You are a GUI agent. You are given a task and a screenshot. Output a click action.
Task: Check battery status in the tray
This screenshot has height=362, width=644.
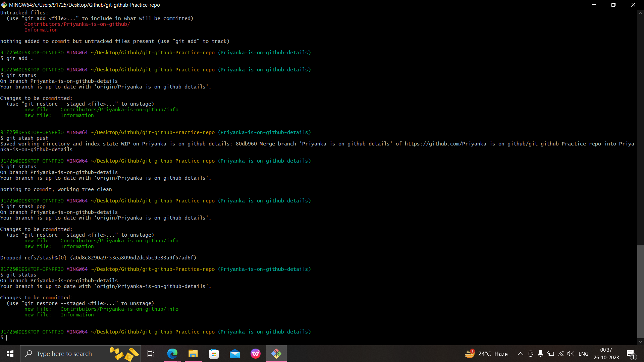[551, 354]
